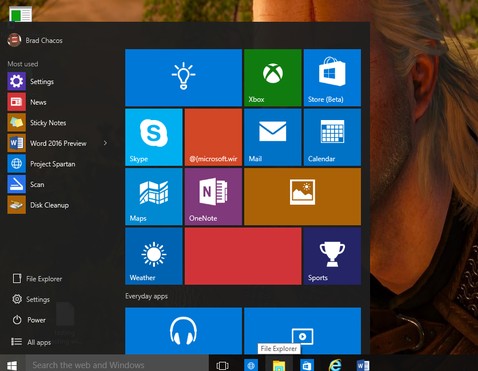478x371 pixels.
Task: Open the Mail tile
Action: click(x=273, y=137)
